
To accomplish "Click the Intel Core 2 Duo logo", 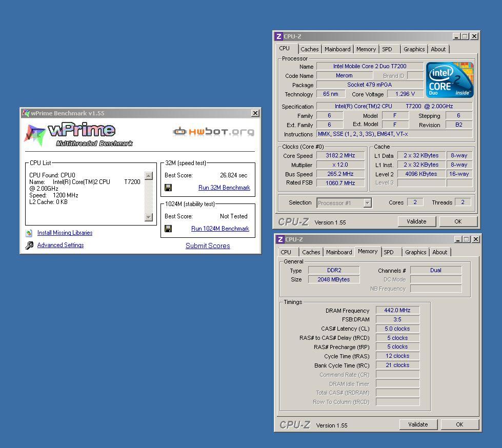I will [x=450, y=79].
